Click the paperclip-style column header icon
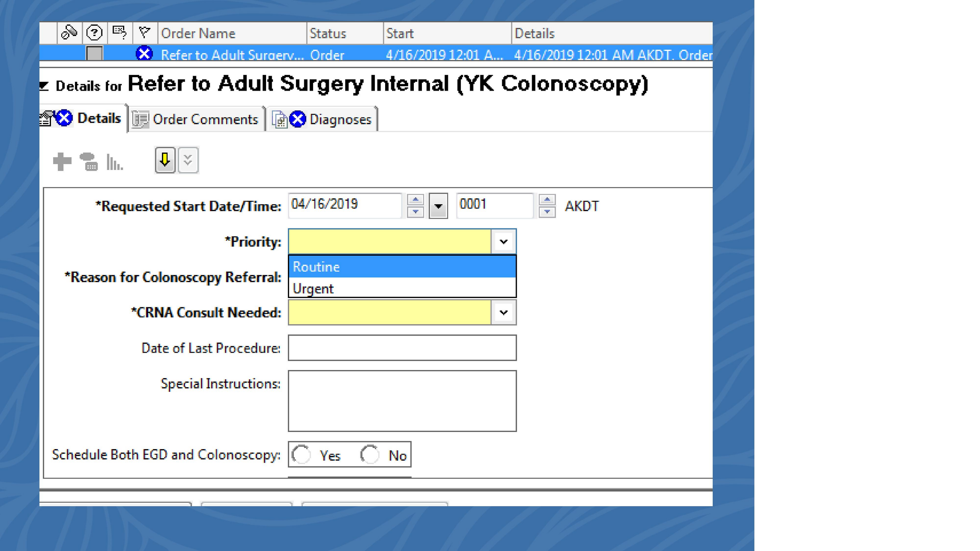This screenshot has height=551, width=980. coord(69,33)
